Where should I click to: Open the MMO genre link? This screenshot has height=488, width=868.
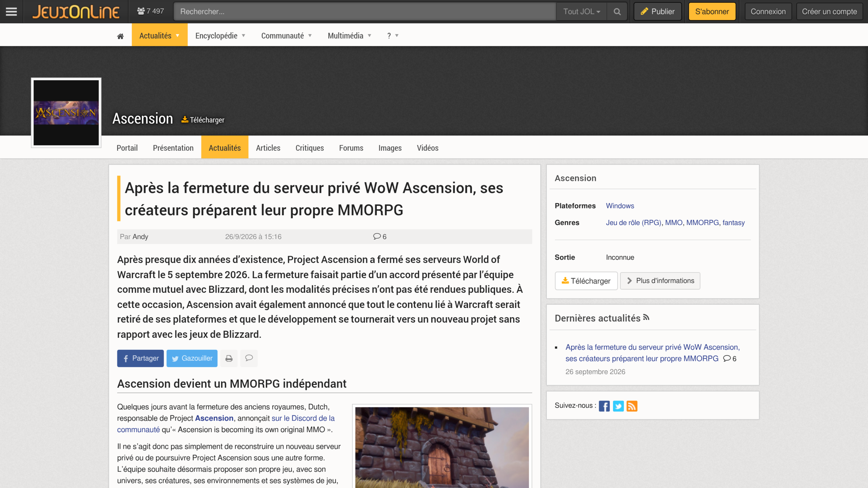coord(674,223)
